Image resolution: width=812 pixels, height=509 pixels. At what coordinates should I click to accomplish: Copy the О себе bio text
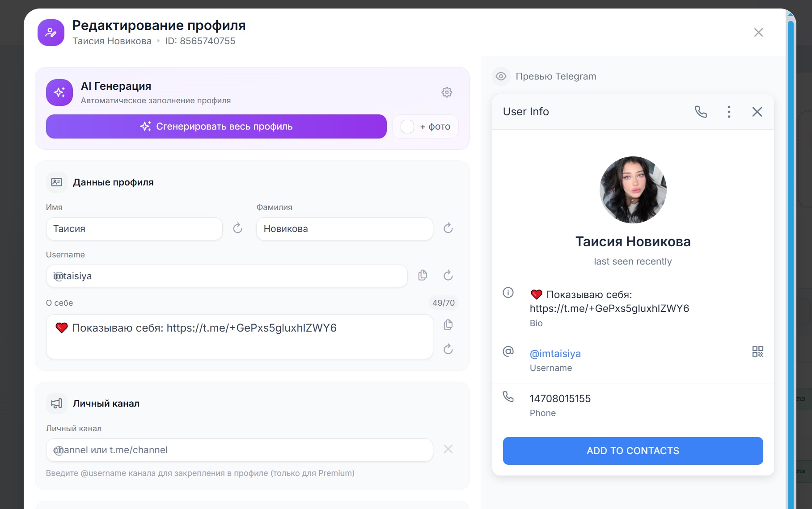[448, 325]
